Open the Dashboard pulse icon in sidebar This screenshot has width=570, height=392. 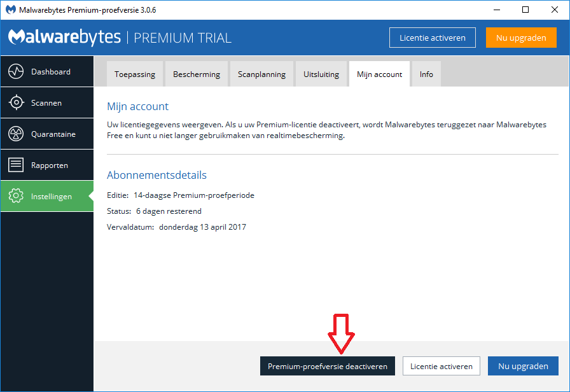coord(16,72)
